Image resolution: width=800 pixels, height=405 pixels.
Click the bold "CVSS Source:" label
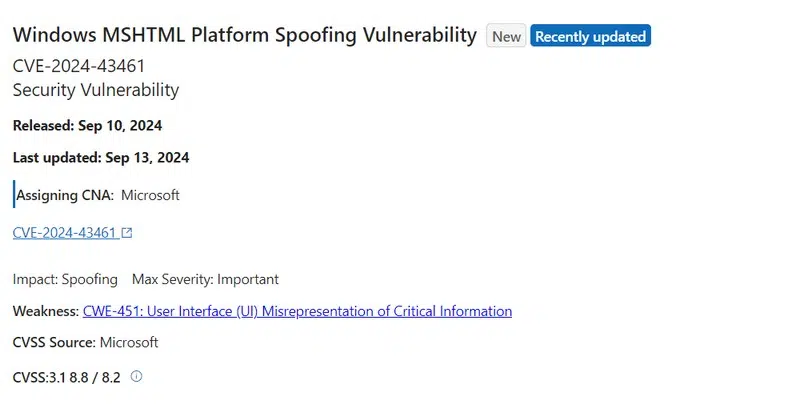click(55, 342)
